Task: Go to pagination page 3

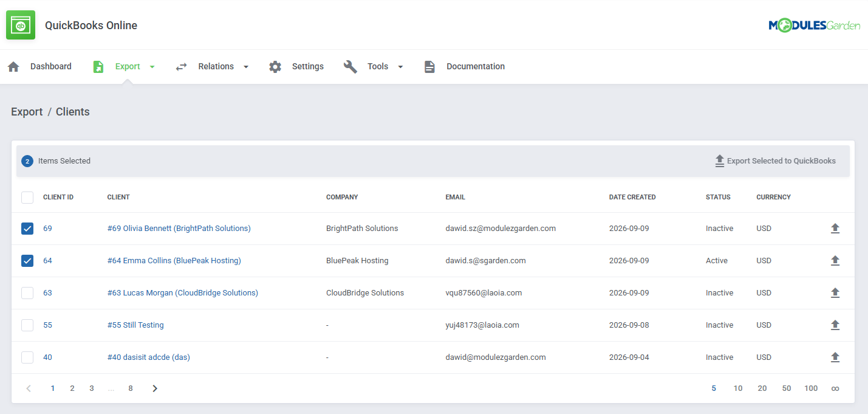Action: tap(92, 388)
